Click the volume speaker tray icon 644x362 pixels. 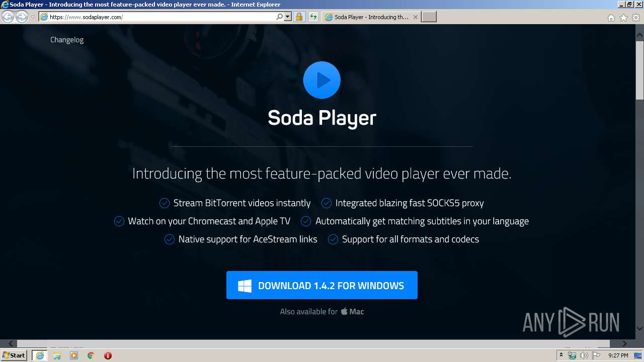pyautogui.click(x=584, y=355)
